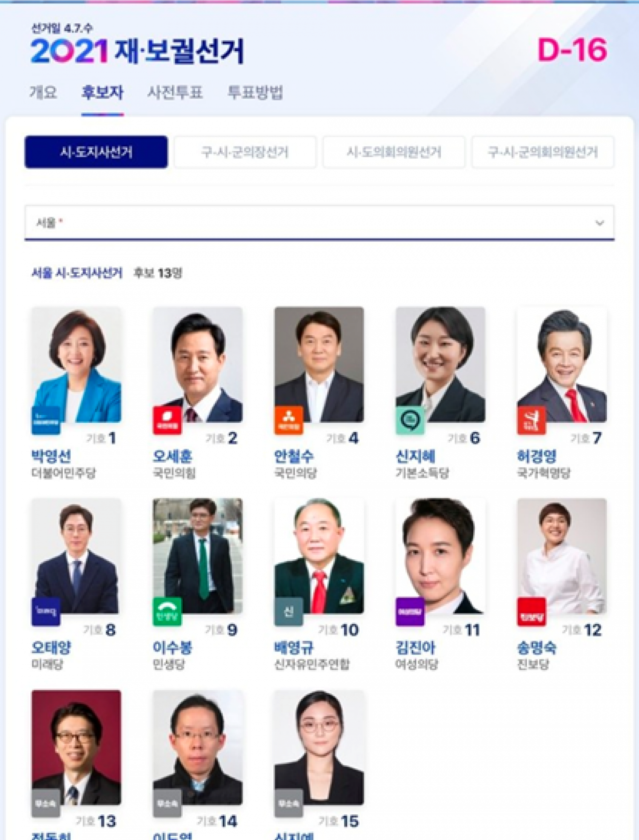Select the 시·도지사선거 button
The height and width of the screenshot is (840, 639).
(96, 152)
